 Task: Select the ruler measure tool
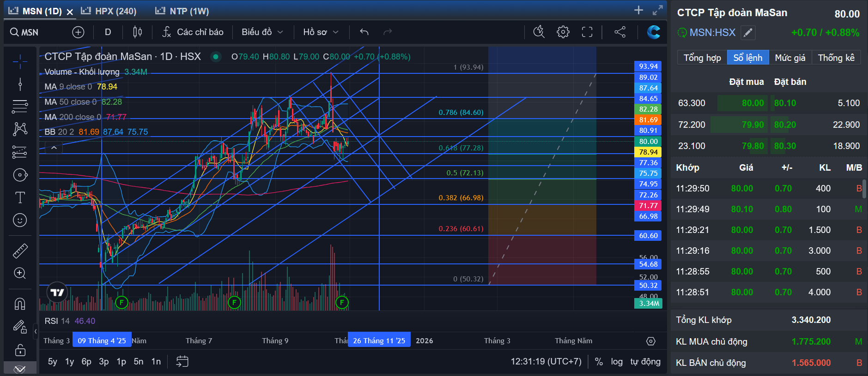20,251
